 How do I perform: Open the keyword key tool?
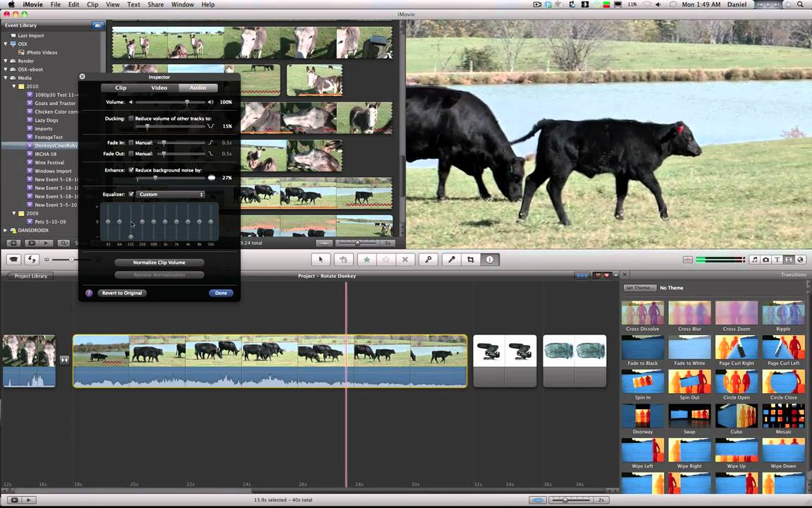coord(429,260)
